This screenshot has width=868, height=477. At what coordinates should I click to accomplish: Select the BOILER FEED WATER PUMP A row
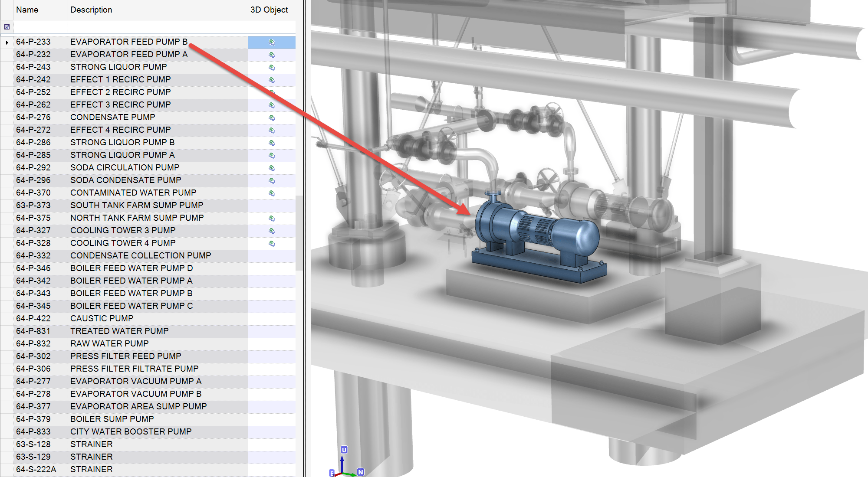132,281
